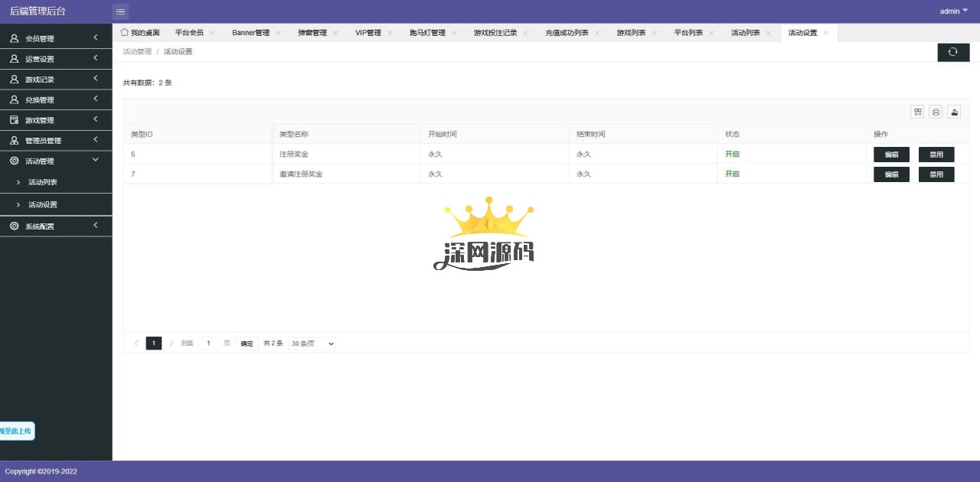This screenshot has height=482, width=980.
Task: Disable the 邀请注册奖金 activity
Action: click(936, 174)
